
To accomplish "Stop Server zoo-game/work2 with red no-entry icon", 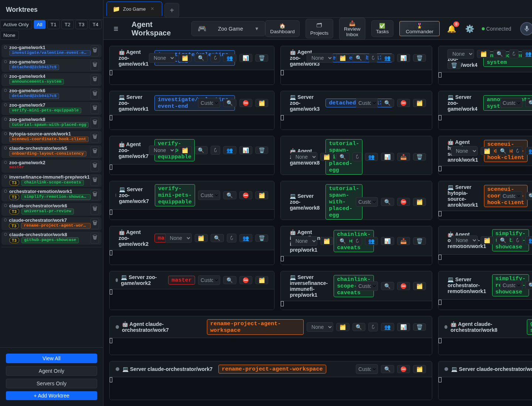I will pos(246,280).
